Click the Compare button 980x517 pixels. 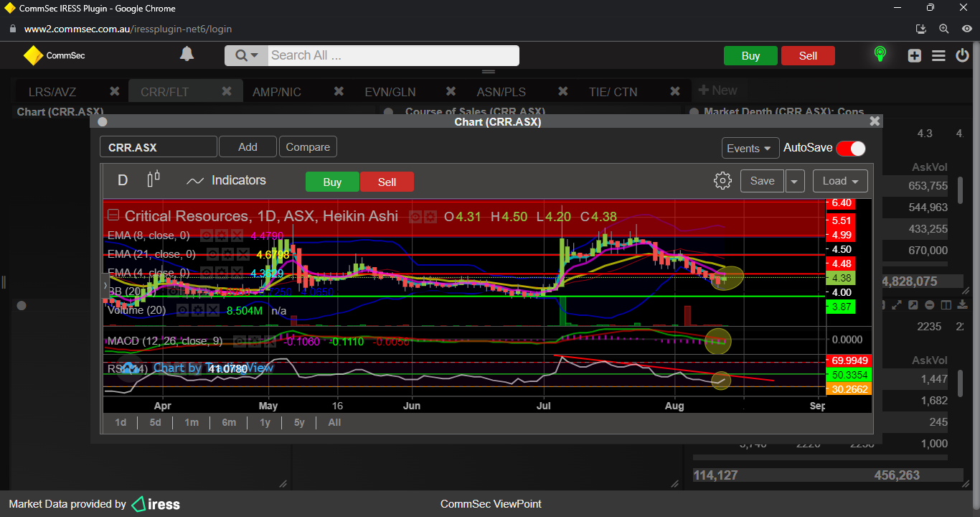(308, 147)
